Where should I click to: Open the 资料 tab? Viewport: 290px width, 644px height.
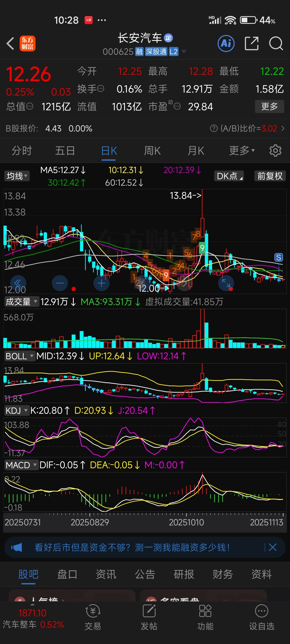click(x=262, y=574)
